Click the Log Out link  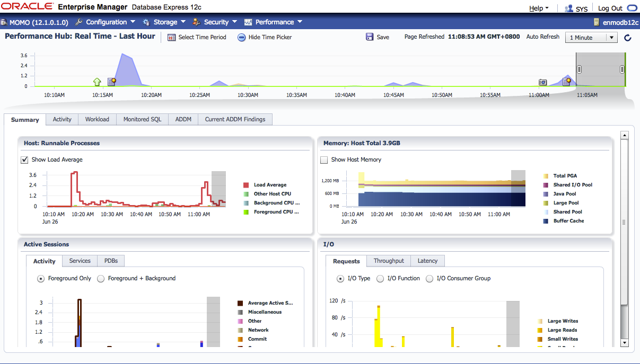tap(610, 8)
